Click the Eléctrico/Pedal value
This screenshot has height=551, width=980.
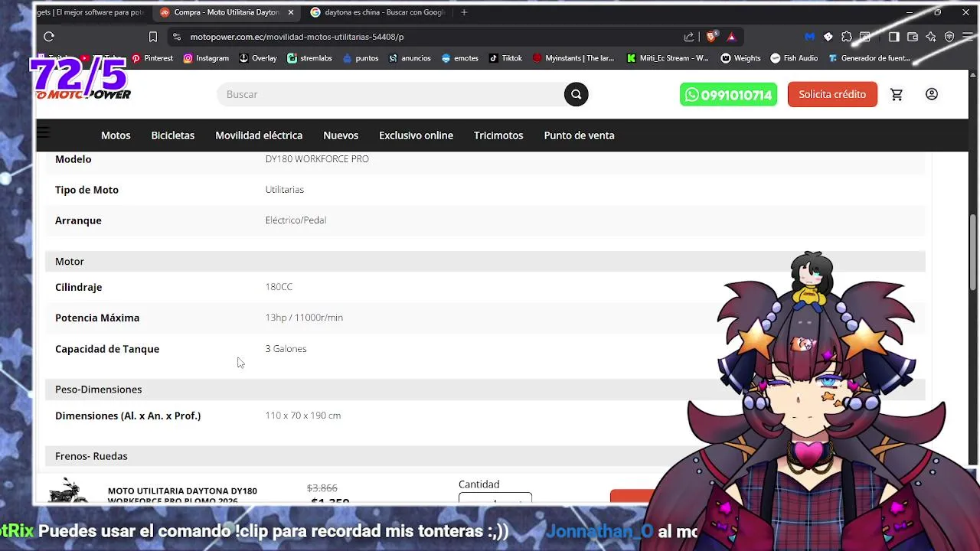pyautogui.click(x=296, y=220)
